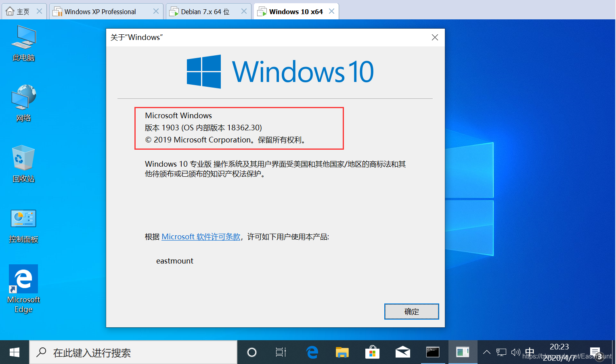The height and width of the screenshot is (364, 616).
Task: Select the 网络 desktop icon
Action: coord(23,103)
